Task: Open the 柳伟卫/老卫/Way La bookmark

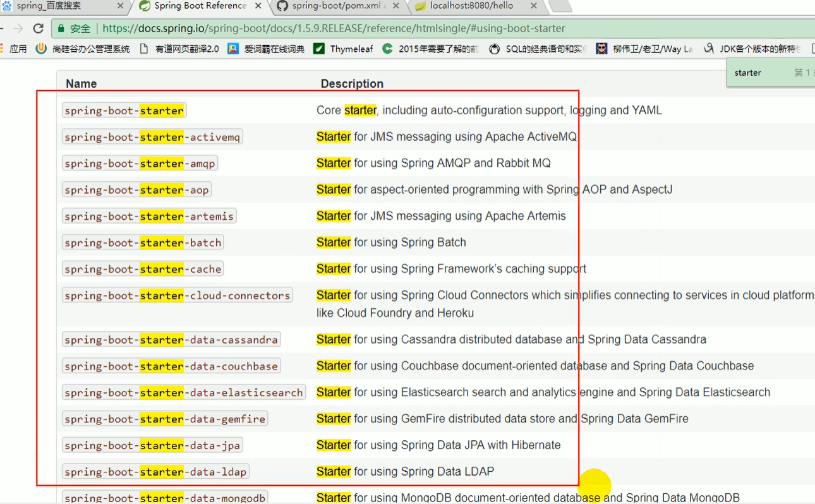Action: [644, 49]
